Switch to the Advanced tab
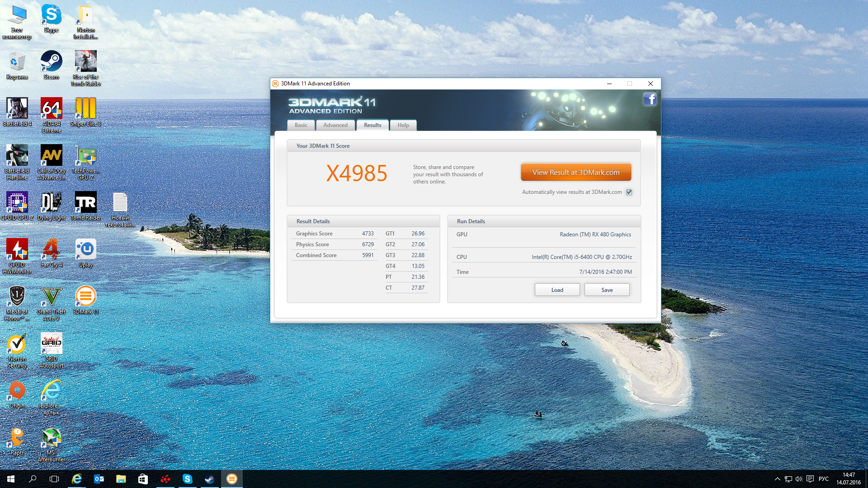 (335, 125)
